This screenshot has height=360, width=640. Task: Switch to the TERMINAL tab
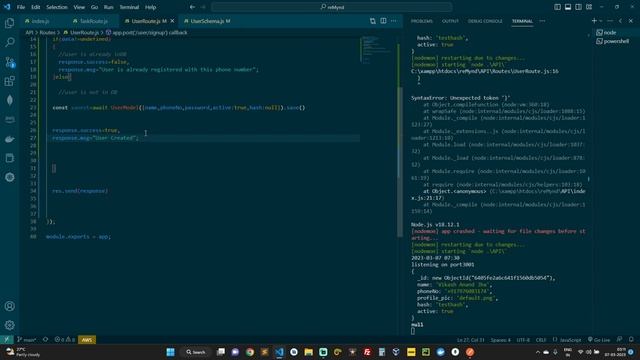pos(522,21)
